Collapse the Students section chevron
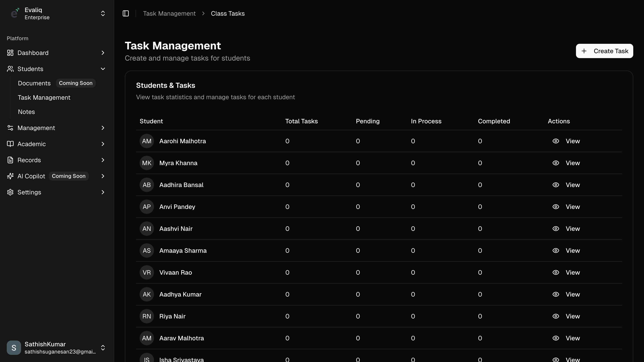 pyautogui.click(x=103, y=69)
